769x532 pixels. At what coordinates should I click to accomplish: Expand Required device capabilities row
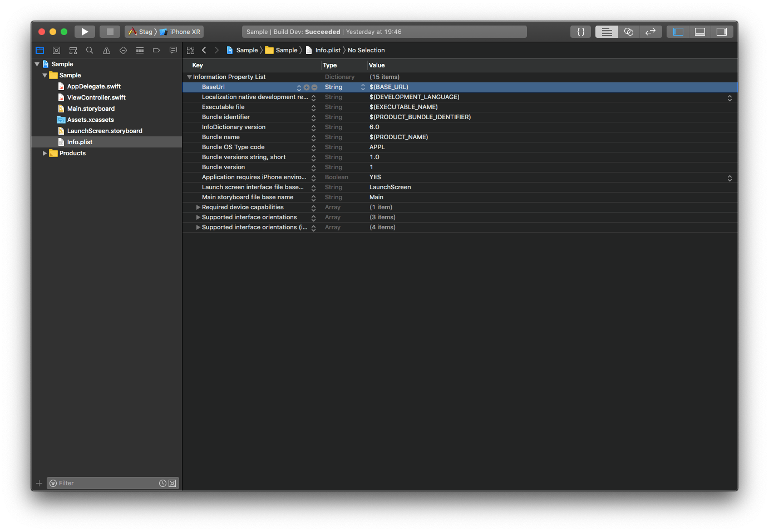[198, 207]
